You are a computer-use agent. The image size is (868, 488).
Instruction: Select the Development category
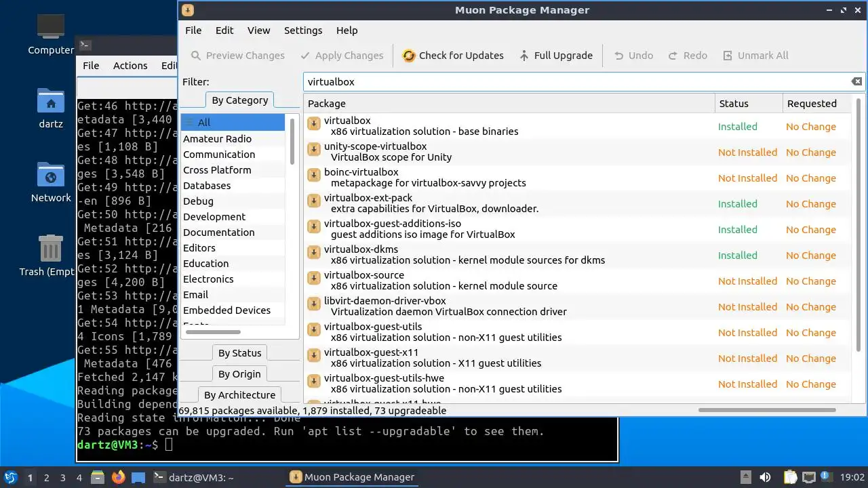coord(233,217)
